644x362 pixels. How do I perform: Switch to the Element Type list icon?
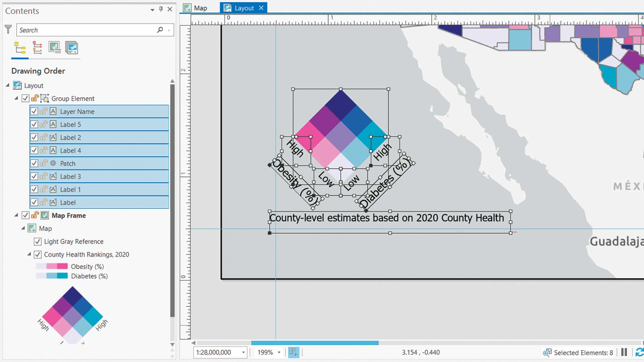[37, 48]
